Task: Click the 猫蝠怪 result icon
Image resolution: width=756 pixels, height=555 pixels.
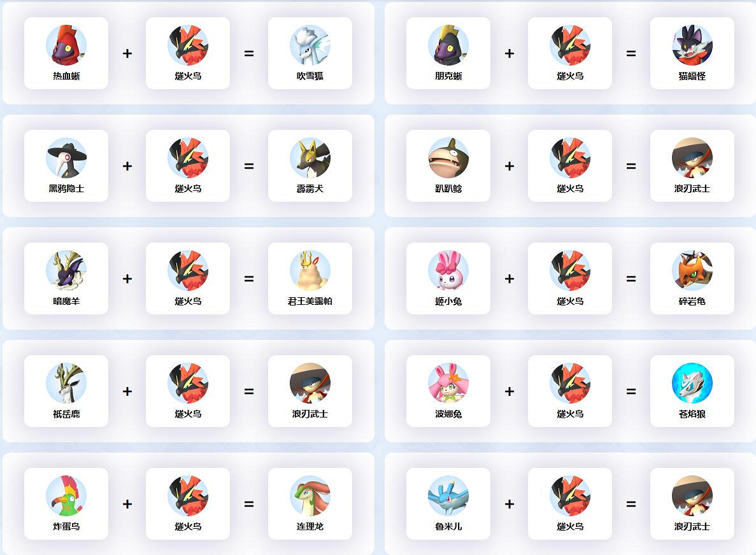Action: point(692,45)
